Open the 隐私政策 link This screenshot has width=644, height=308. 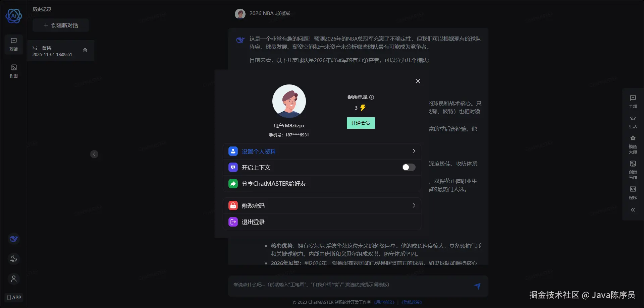(x=412, y=302)
